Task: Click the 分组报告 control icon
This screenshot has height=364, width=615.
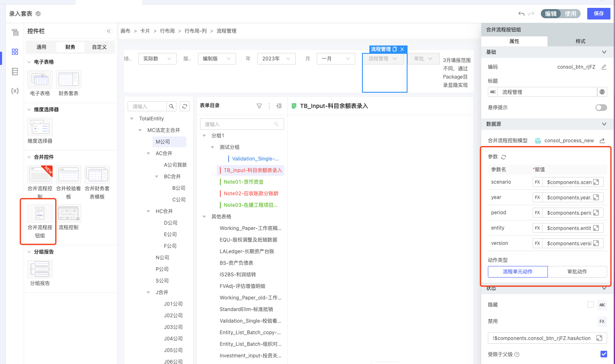Action: click(40, 269)
